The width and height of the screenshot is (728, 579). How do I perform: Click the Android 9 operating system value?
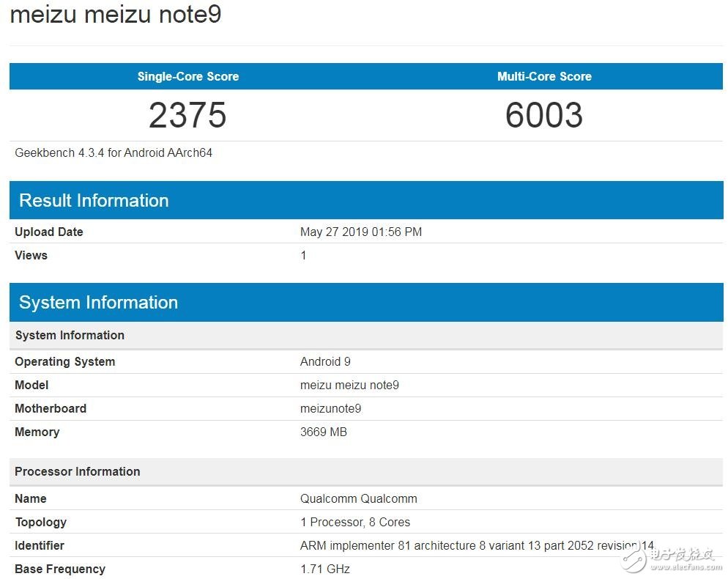pyautogui.click(x=325, y=361)
